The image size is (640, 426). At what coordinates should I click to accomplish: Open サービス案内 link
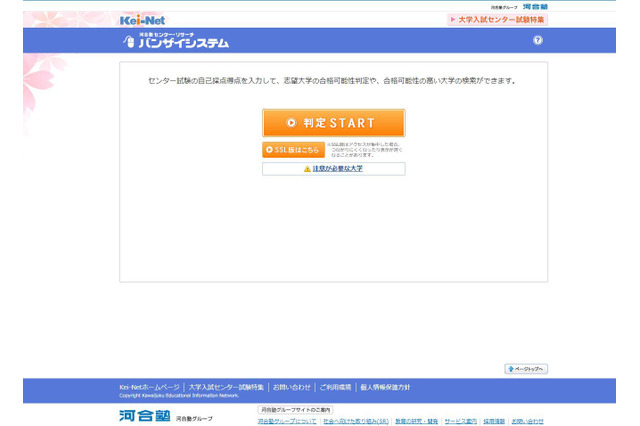tap(460, 421)
